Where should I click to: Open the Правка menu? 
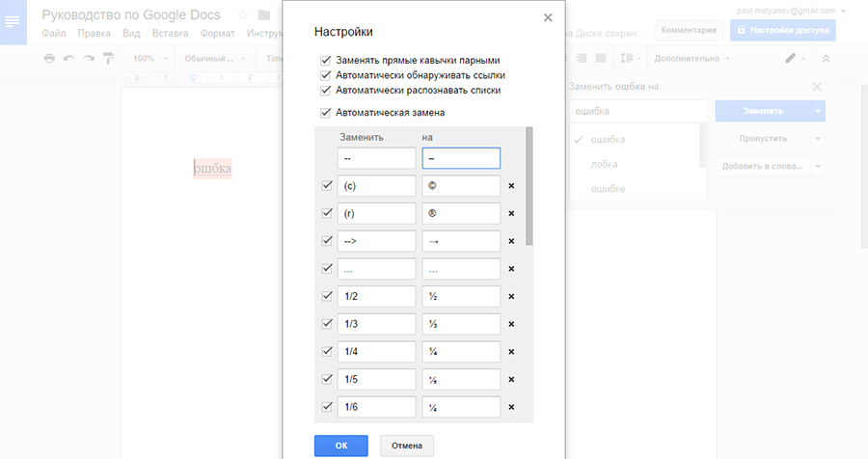click(94, 33)
